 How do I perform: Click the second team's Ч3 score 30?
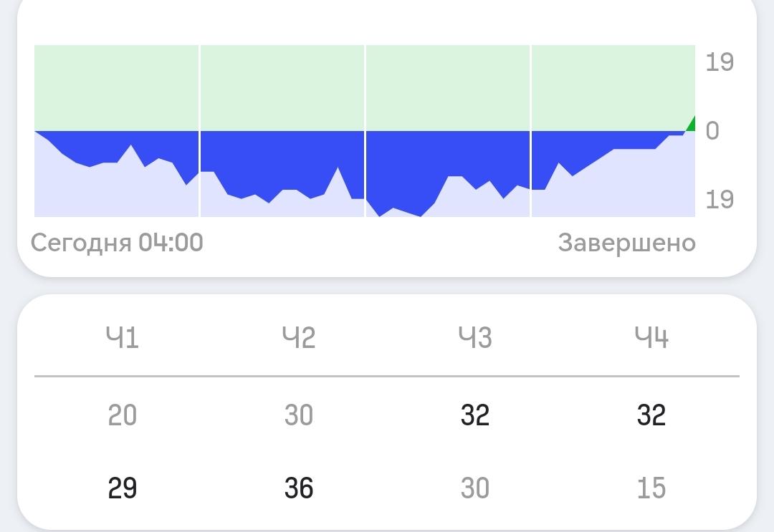(x=475, y=488)
